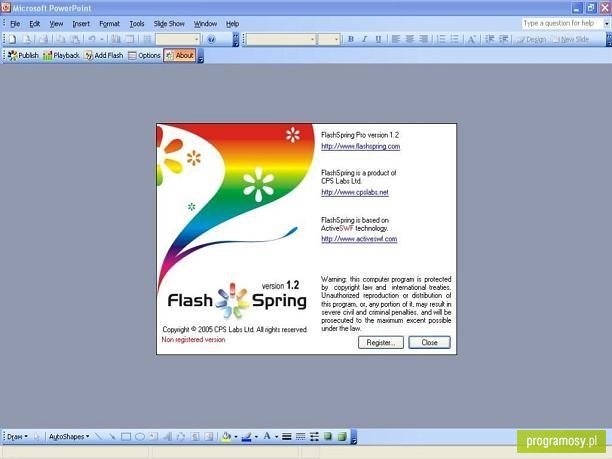Click the Select Objects pointer icon

point(37,436)
